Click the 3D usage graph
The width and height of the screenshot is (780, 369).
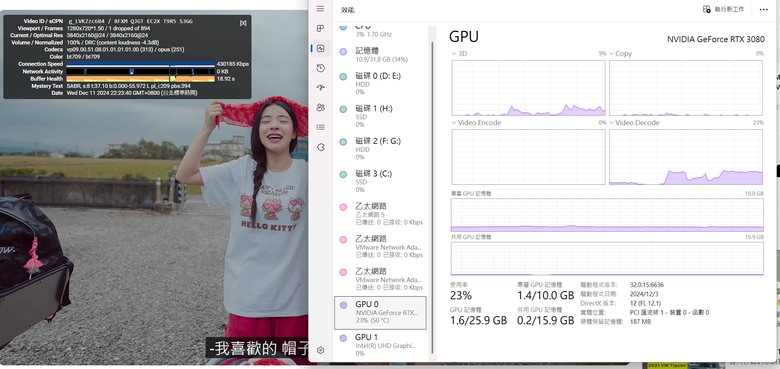[528, 88]
